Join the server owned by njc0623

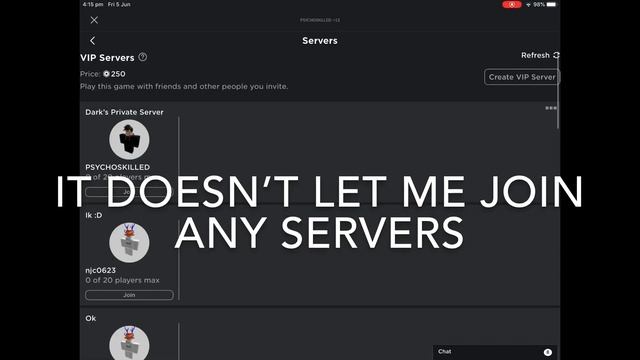tap(129, 295)
